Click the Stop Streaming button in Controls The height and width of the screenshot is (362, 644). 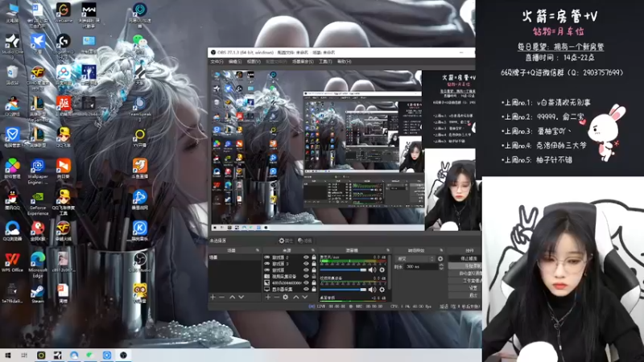tap(465, 259)
